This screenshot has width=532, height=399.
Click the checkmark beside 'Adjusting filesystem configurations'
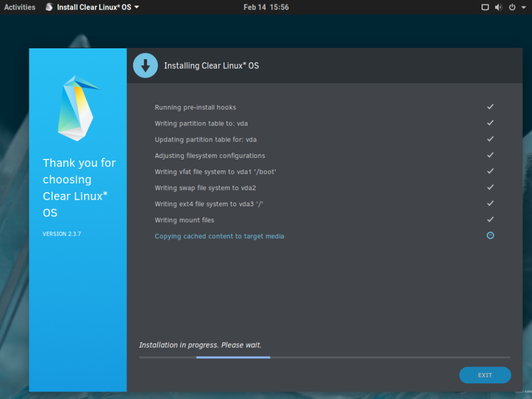[490, 155]
